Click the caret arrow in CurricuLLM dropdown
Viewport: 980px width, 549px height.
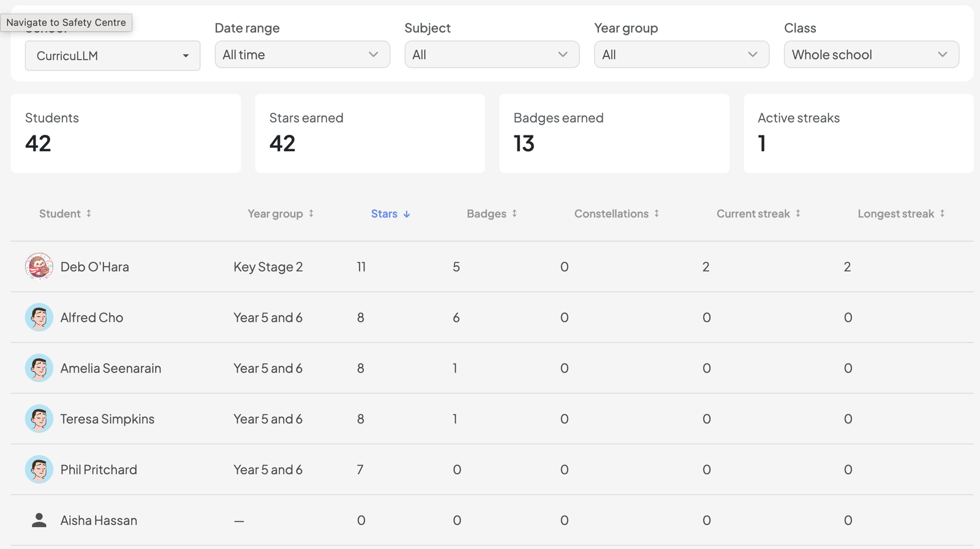[186, 56]
